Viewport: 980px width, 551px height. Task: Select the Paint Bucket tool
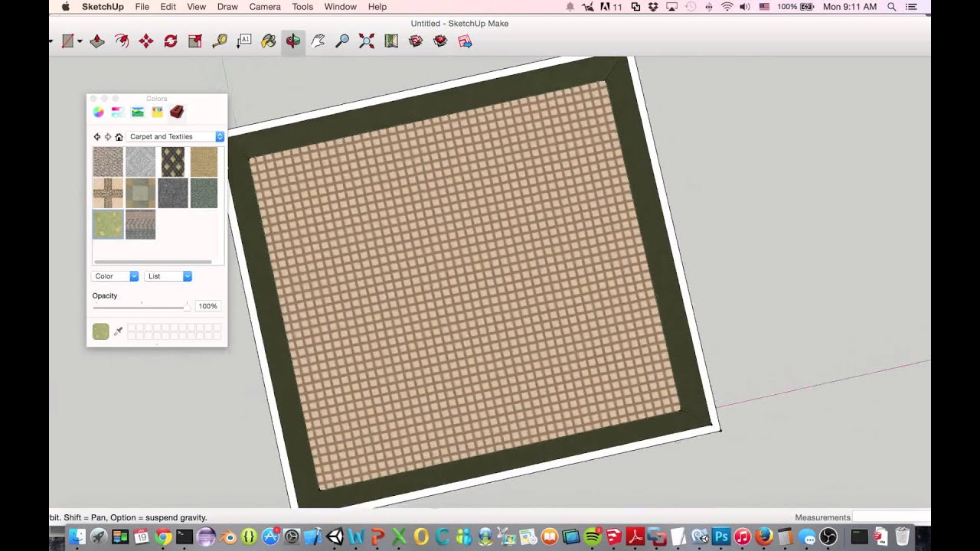pos(269,41)
